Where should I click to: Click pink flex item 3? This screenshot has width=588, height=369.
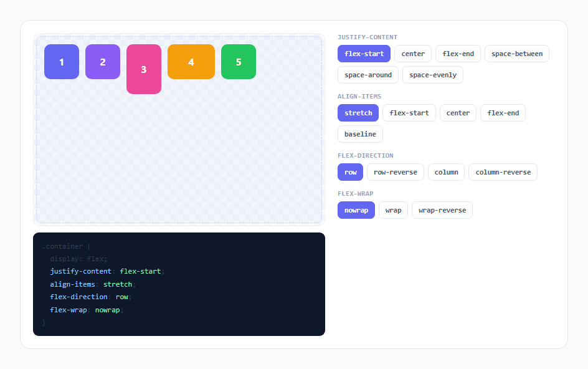[x=144, y=69]
